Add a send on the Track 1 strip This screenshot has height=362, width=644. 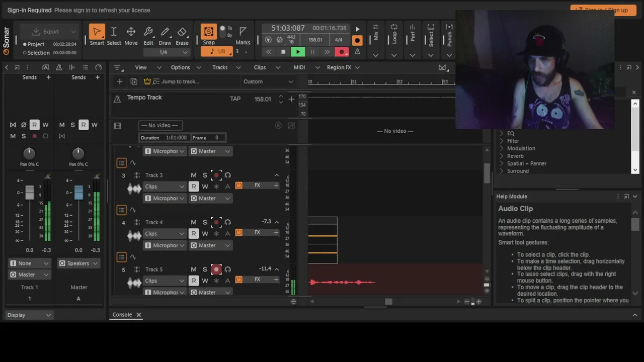[x=48, y=77]
